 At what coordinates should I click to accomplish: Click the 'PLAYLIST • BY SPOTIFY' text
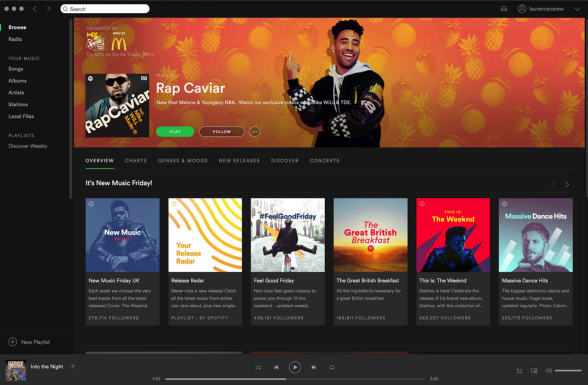tap(199, 318)
